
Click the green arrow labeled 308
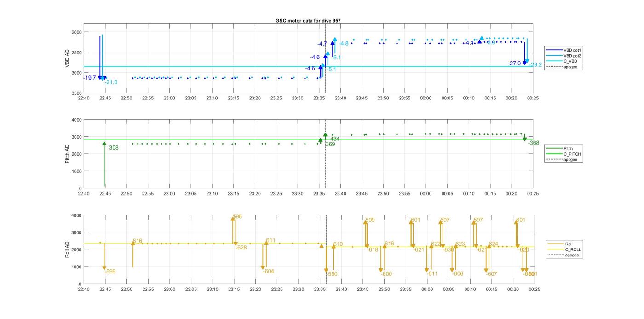104,164
